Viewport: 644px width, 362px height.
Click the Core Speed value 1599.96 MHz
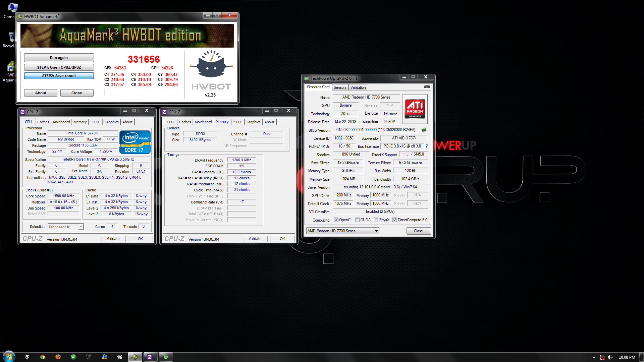point(63,196)
